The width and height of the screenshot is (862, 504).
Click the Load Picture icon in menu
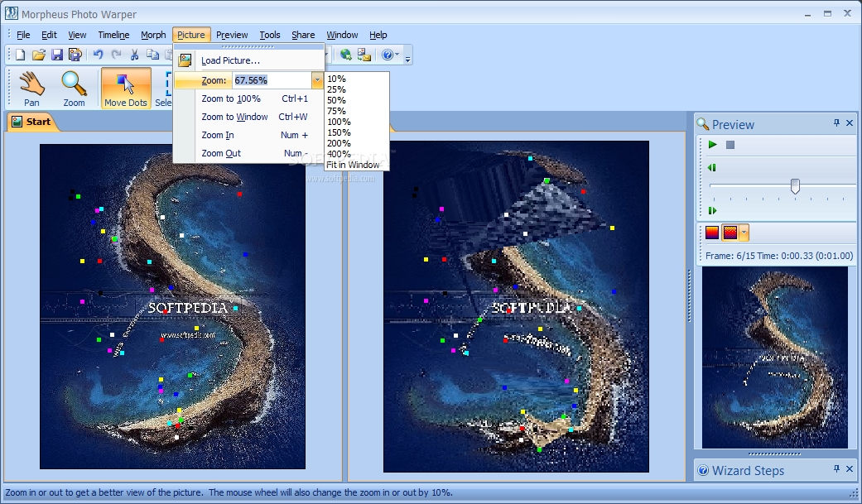point(185,60)
